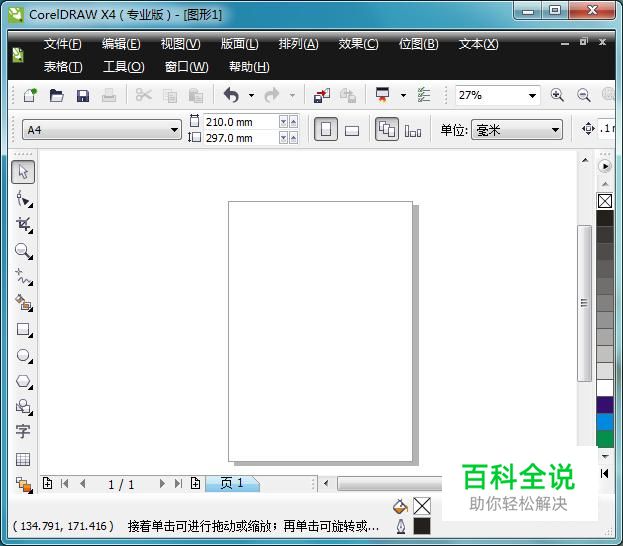
Task: Select the Text tool (字)
Action: coord(23,432)
